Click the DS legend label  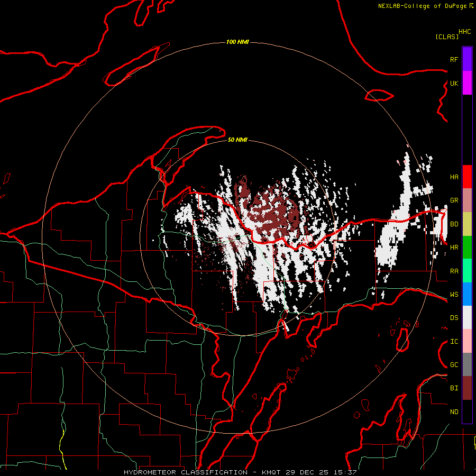pos(454,318)
